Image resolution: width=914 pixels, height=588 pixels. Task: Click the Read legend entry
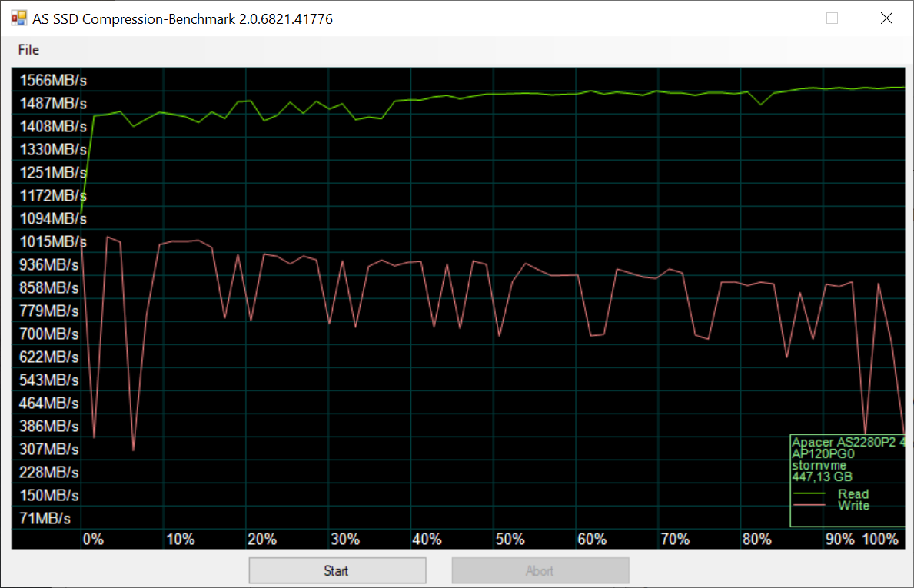tap(853, 494)
